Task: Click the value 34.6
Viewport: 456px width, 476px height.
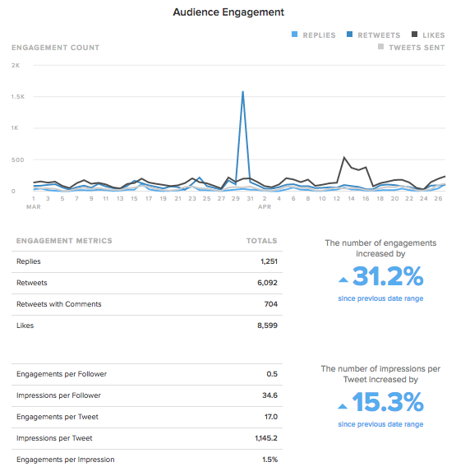Action: (x=269, y=395)
